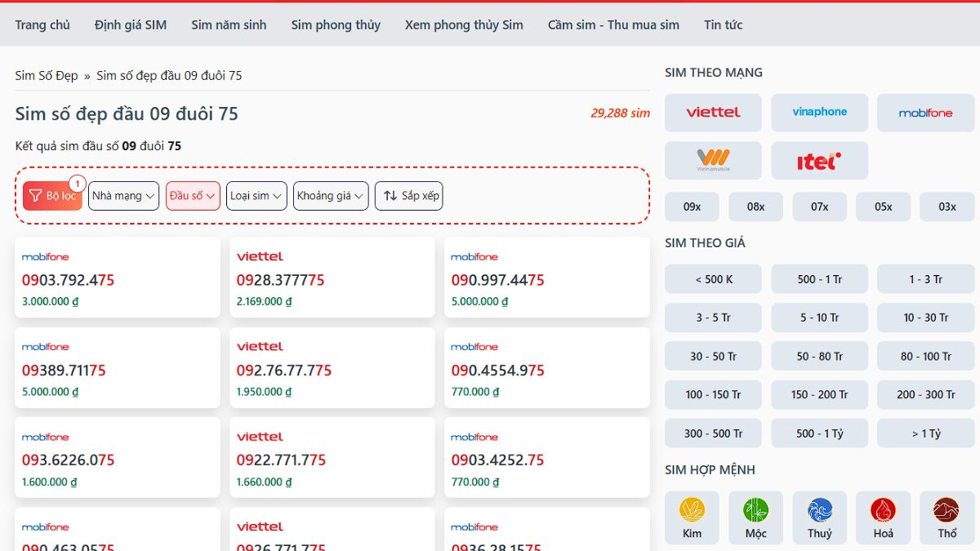Open SIM listing 0903.792.475
This screenshot has height=551, width=980.
pos(69,280)
